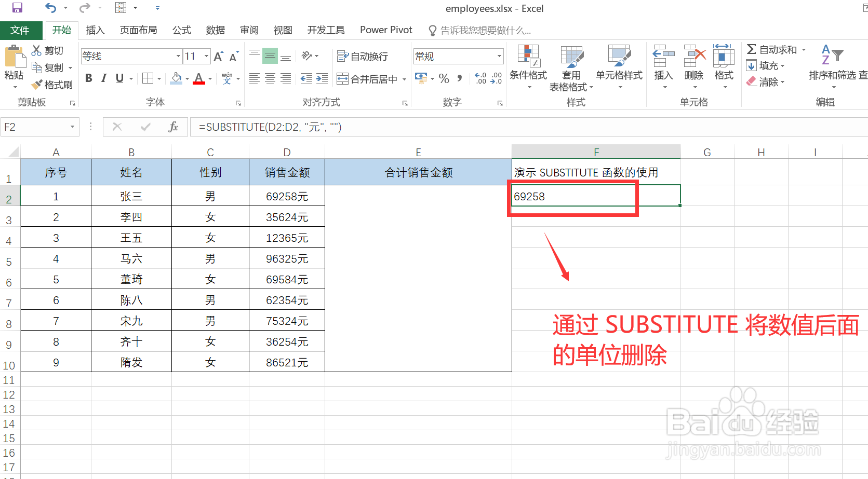The image size is (868, 479).
Task: Open the font name dropdown
Action: (178, 56)
